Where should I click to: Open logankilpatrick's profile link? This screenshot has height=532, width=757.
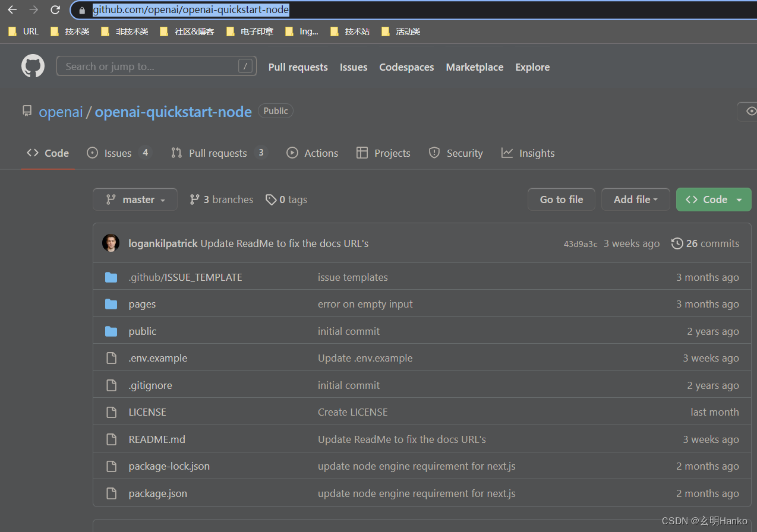[x=163, y=243]
